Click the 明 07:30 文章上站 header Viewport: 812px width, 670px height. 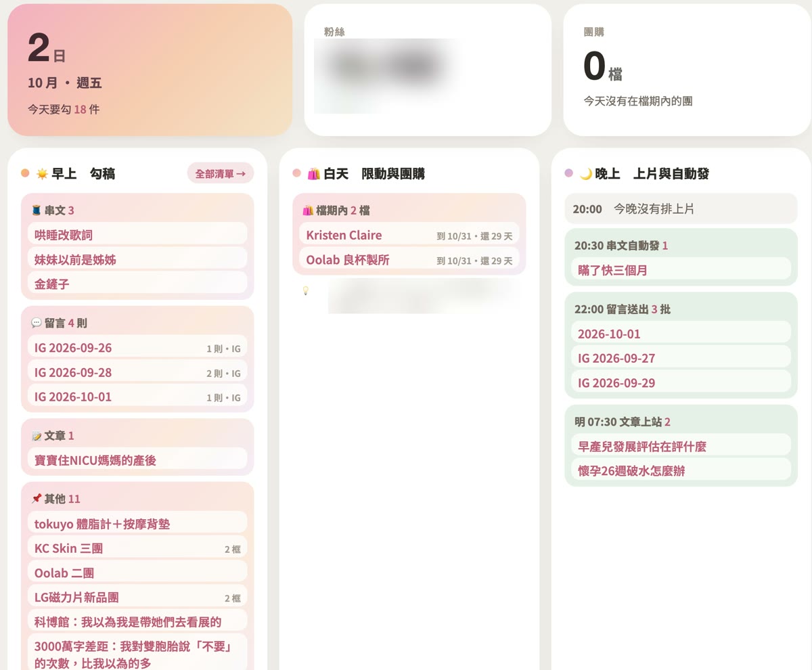[623, 422]
